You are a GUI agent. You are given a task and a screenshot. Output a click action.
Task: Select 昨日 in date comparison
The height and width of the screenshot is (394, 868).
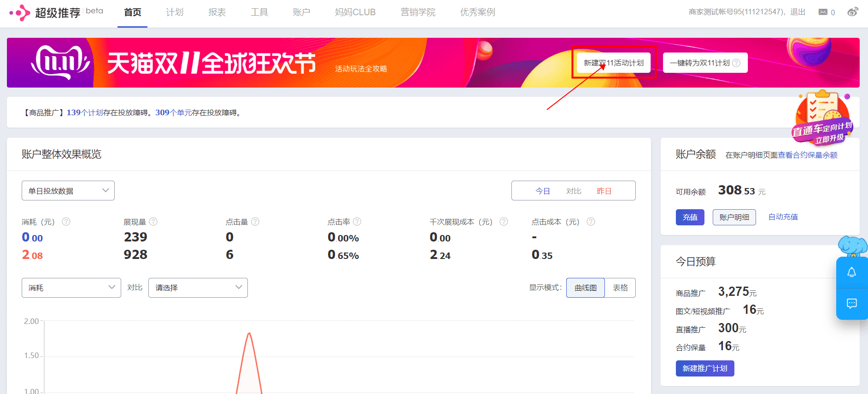click(604, 191)
